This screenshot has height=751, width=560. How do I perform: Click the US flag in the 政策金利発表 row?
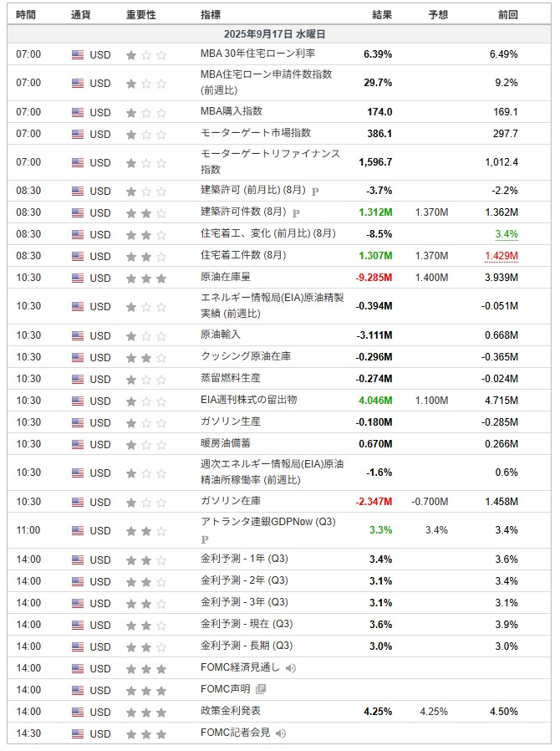(x=78, y=712)
